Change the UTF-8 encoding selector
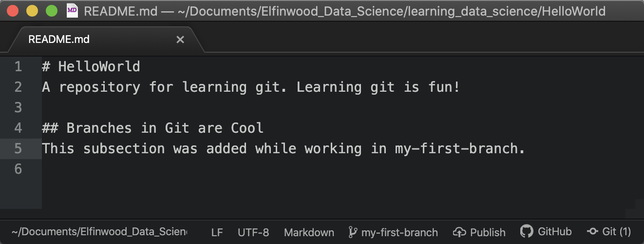 click(x=253, y=232)
